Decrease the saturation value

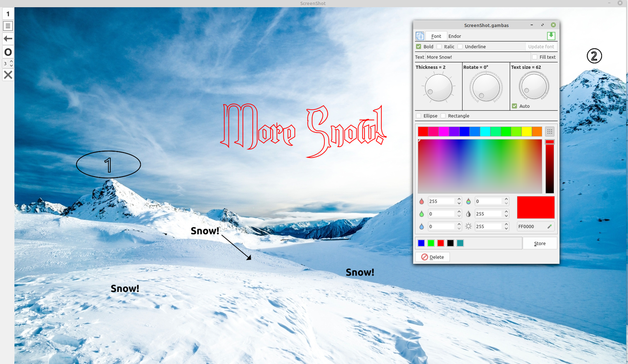(x=506, y=216)
